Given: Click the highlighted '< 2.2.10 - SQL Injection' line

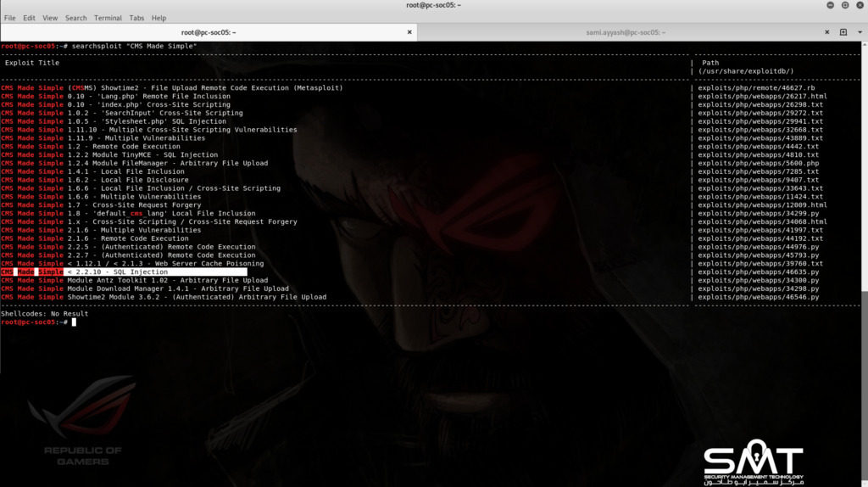Looking at the screenshot, I should 124,272.
